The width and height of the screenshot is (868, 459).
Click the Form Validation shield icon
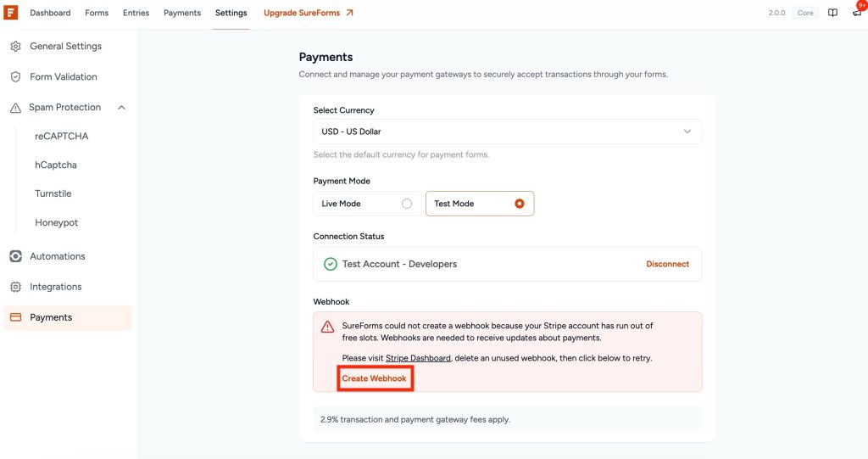tap(15, 76)
